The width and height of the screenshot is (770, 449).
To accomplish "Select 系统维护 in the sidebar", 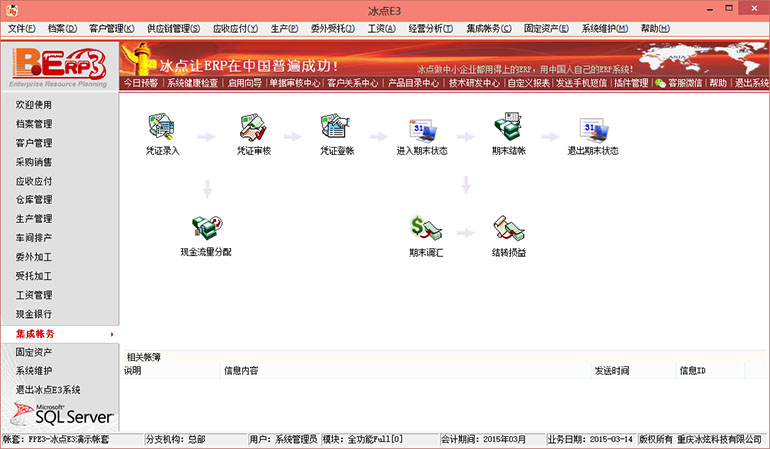I will (33, 371).
